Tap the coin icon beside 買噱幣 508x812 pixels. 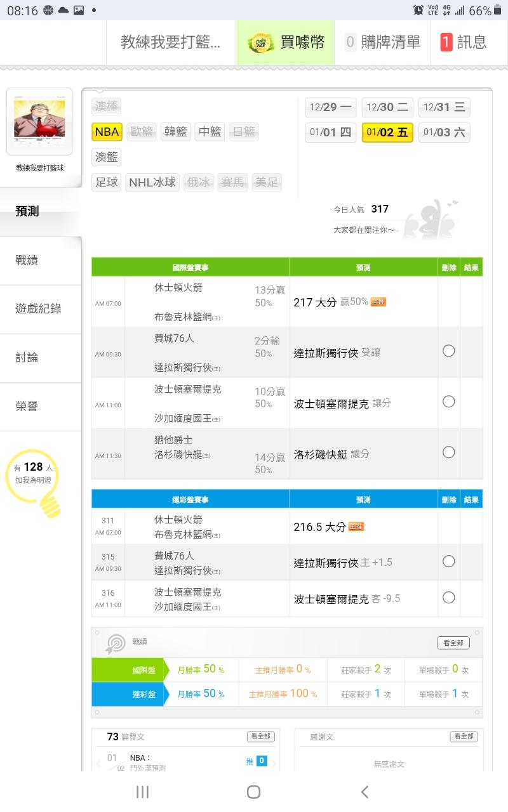(260, 43)
